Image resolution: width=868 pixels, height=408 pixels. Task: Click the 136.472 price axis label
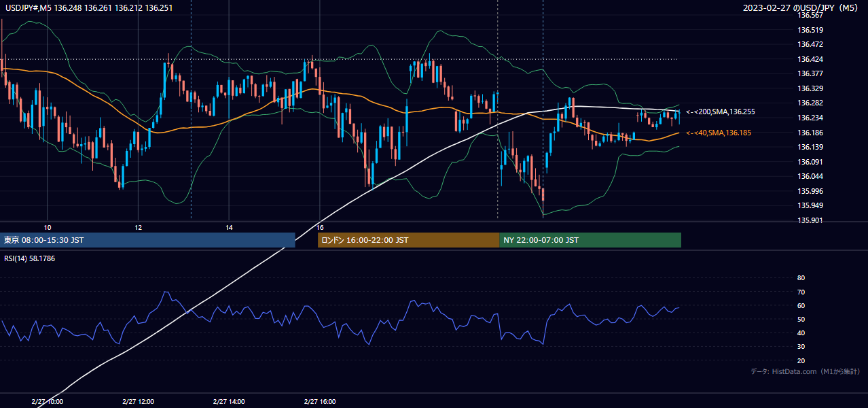(810, 44)
